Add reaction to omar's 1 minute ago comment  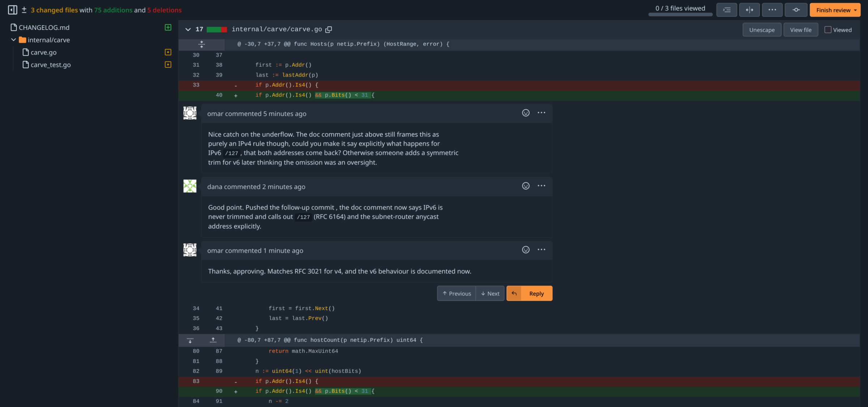[526, 250]
